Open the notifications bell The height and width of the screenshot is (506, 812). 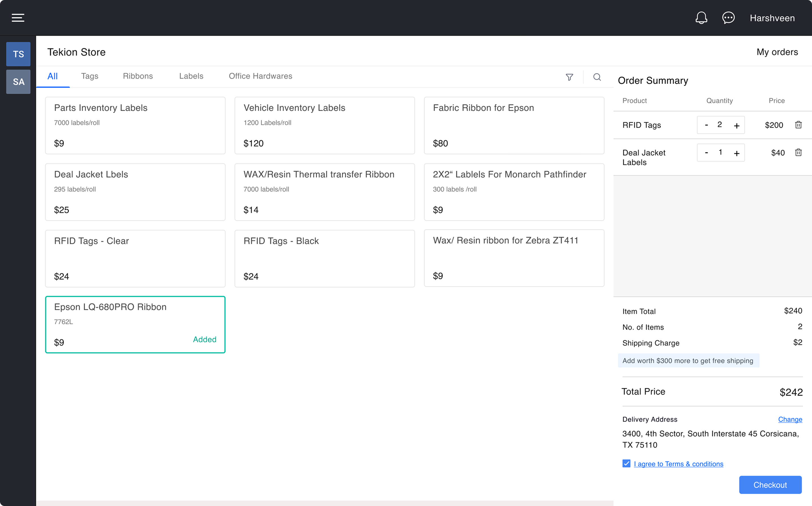(x=701, y=18)
